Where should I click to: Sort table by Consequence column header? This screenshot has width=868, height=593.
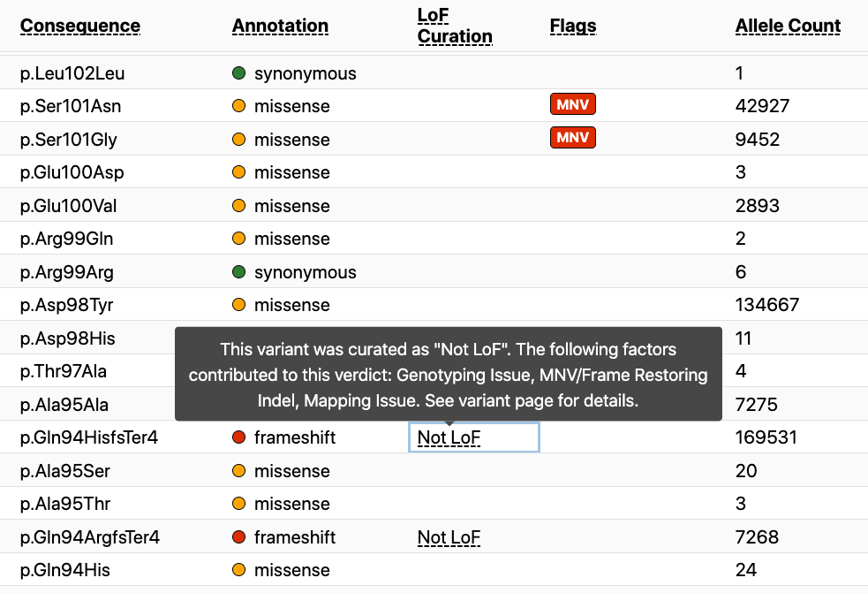tap(80, 26)
